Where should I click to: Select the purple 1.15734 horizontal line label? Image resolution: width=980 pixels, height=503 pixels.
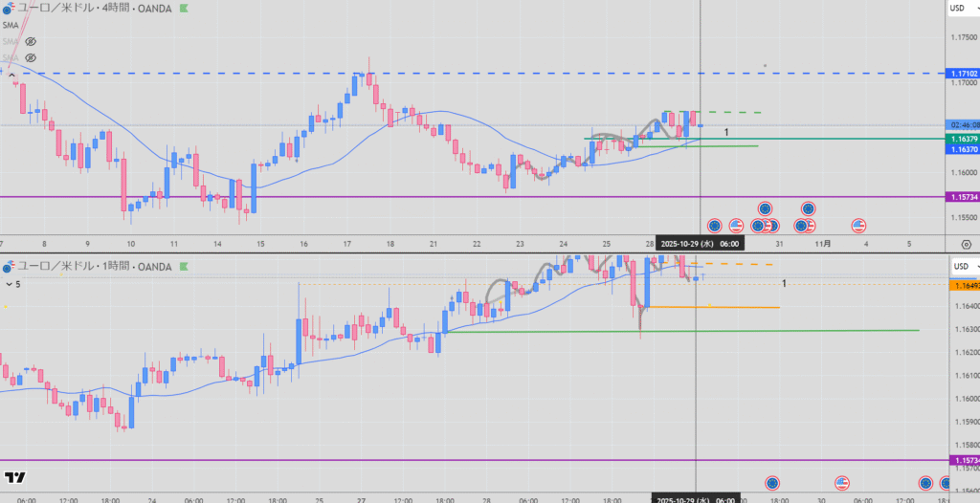[962, 197]
